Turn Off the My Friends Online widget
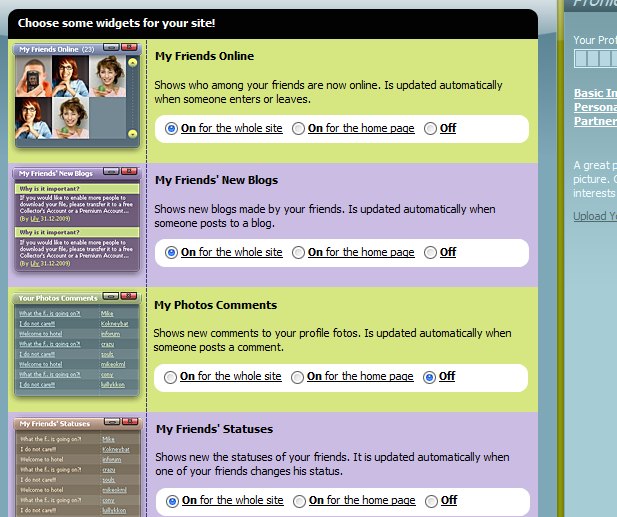Image resolution: width=617 pixels, height=517 pixels. pos(431,128)
